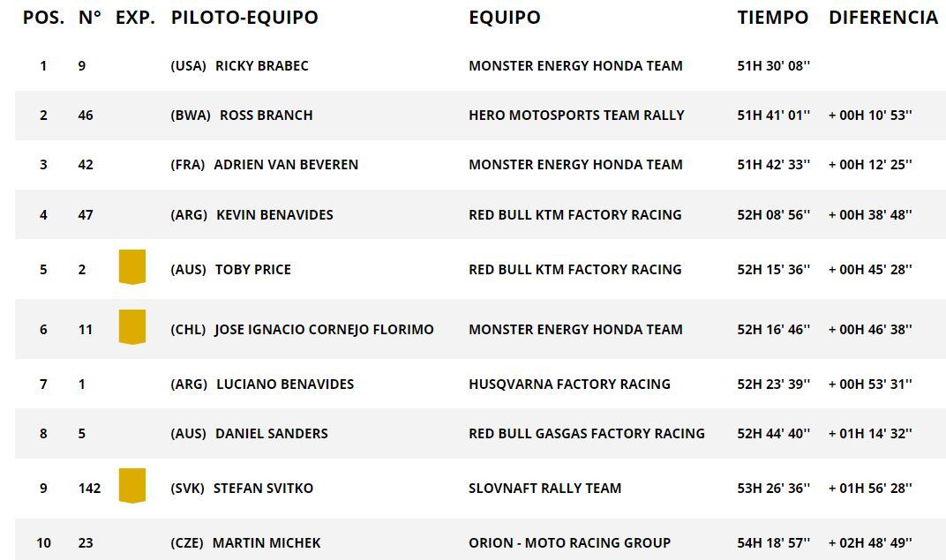Click Slovnaft Rally Team name
Screen dimensions: 946x560
[544, 489]
